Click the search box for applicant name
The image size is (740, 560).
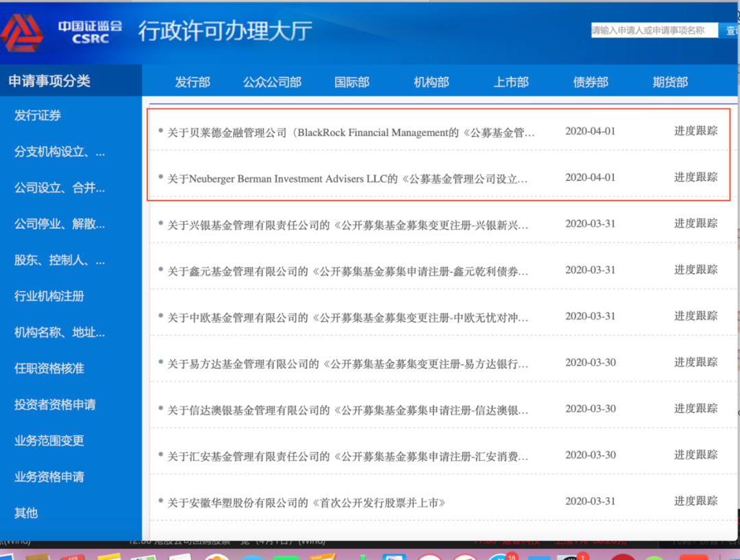654,31
